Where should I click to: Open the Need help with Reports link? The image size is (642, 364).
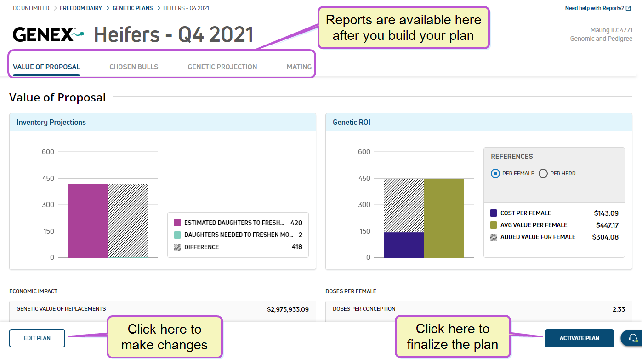pos(594,8)
